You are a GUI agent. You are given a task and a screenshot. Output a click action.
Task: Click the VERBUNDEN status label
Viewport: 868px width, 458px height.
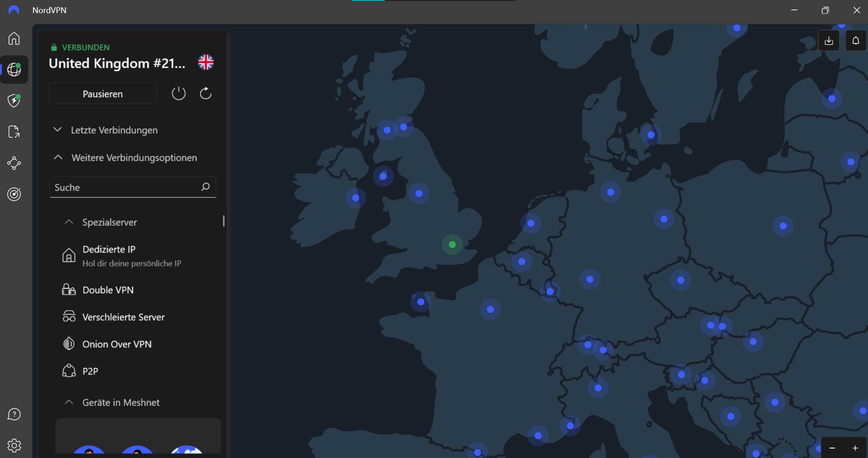coord(85,47)
